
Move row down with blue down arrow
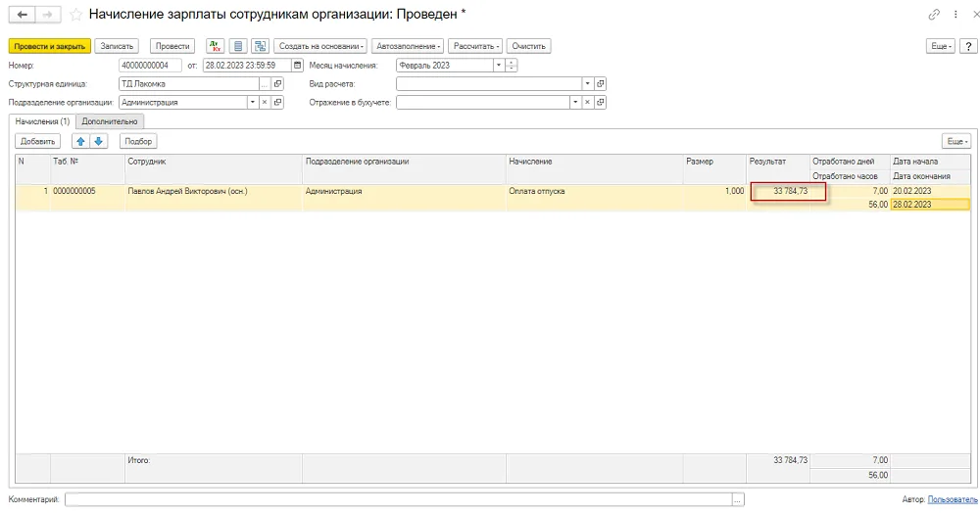[99, 142]
